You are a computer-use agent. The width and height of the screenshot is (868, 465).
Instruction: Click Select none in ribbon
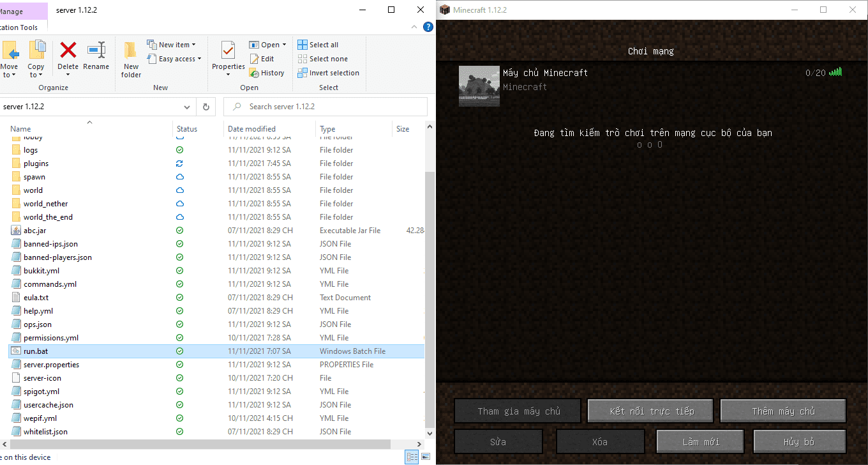coord(322,59)
